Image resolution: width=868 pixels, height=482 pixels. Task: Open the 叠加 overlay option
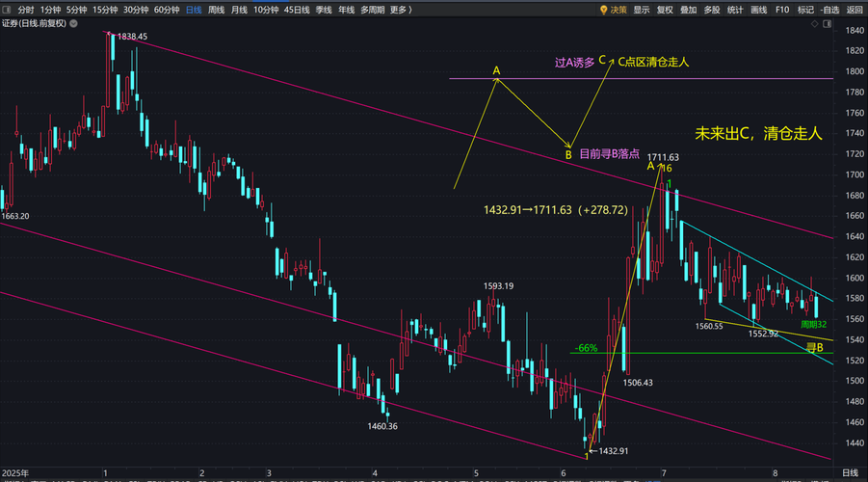(688, 10)
